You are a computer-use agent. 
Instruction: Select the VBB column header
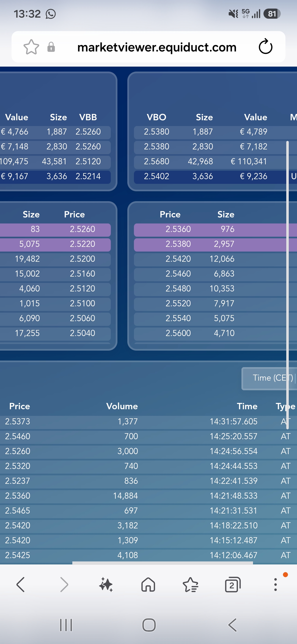[88, 117]
